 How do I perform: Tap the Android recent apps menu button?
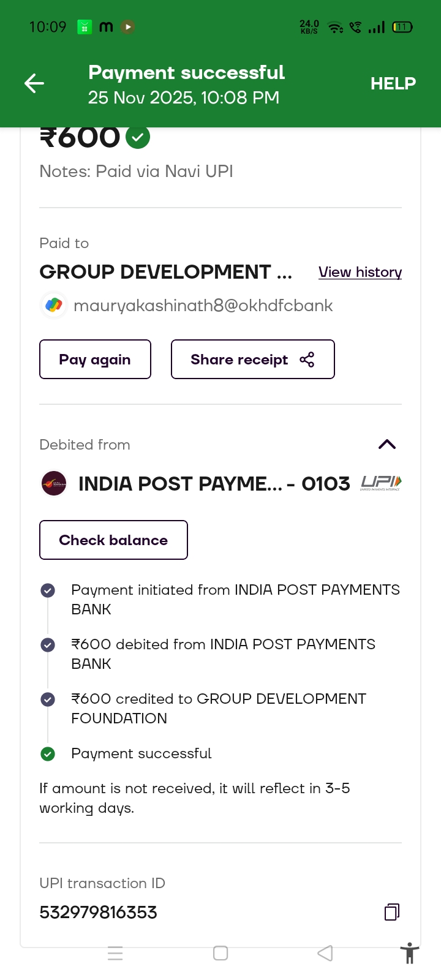(115, 953)
